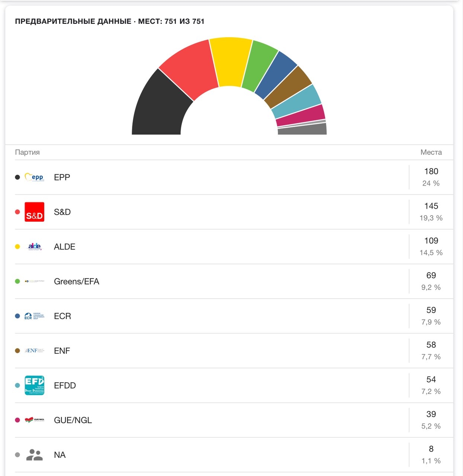This screenshot has width=463, height=476.
Task: Open the Greens/EFA party name
Action: point(77,282)
